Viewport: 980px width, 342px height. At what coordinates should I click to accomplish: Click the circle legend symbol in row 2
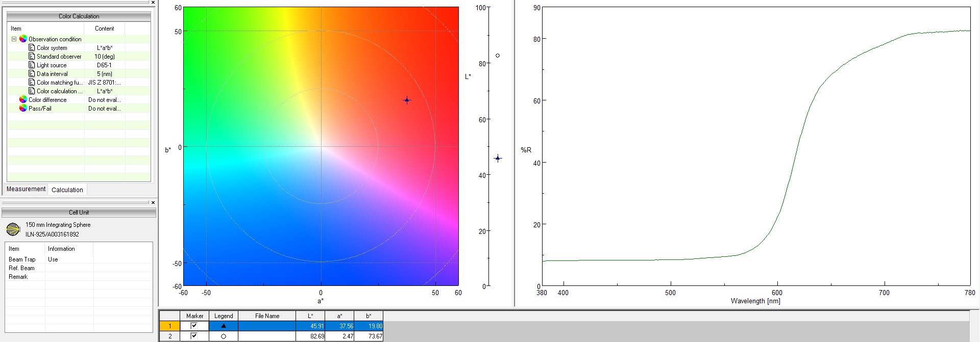pyautogui.click(x=224, y=336)
